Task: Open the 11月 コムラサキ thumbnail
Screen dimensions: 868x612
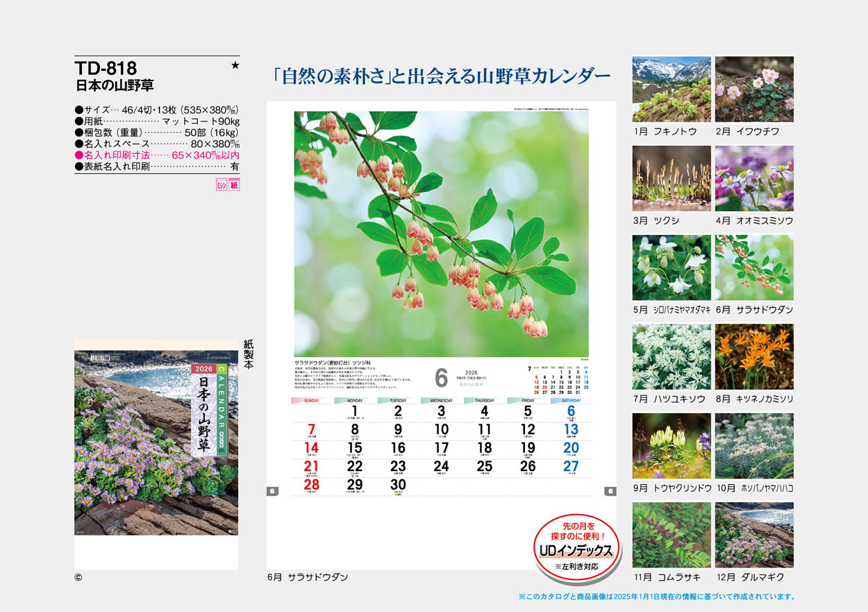Action: [x=671, y=535]
